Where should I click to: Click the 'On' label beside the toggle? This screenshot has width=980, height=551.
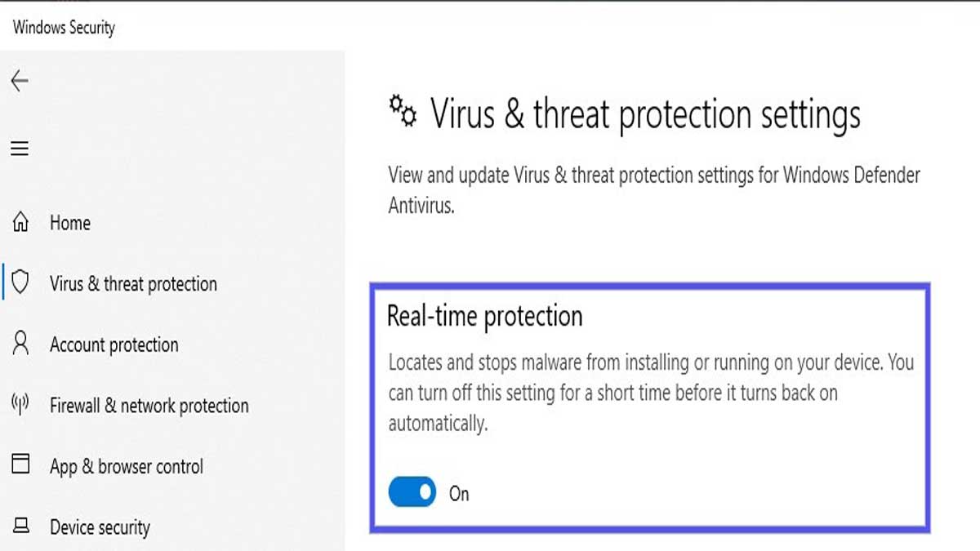click(459, 493)
